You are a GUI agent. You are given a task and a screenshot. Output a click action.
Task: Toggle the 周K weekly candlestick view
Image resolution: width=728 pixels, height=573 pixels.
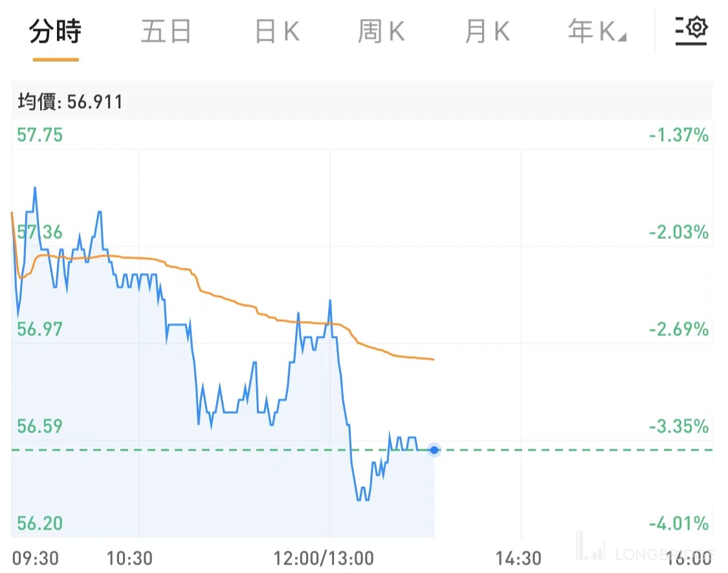click(x=381, y=30)
